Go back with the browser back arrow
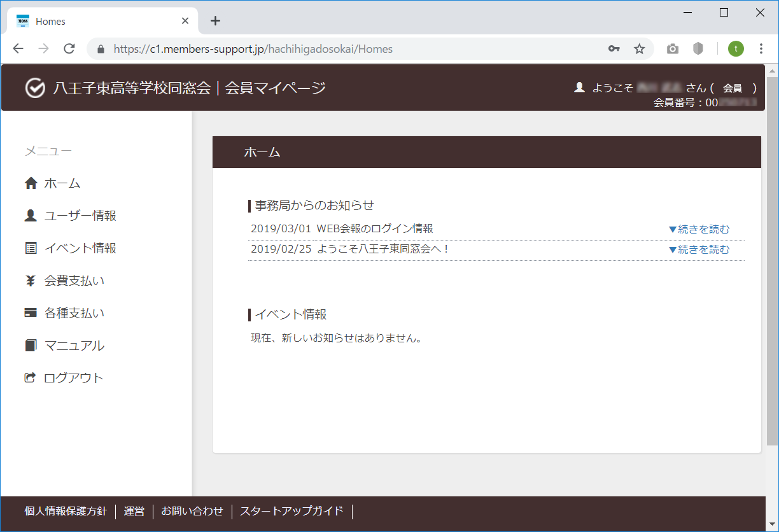Screen dimensions: 779x532 (18, 49)
